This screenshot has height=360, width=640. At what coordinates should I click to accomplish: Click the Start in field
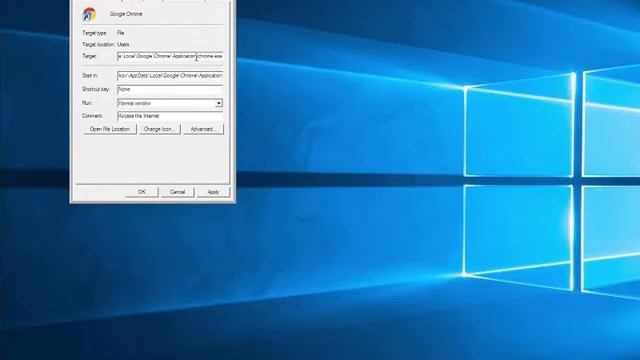(170, 76)
